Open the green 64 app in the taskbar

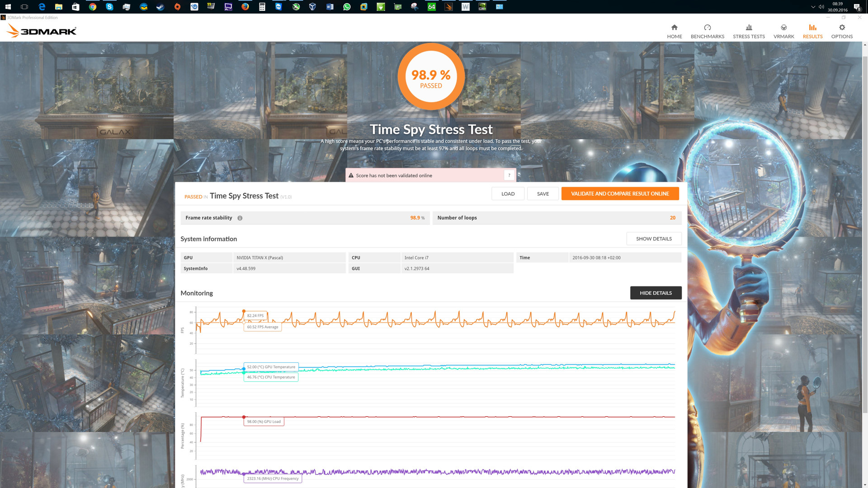click(x=432, y=7)
